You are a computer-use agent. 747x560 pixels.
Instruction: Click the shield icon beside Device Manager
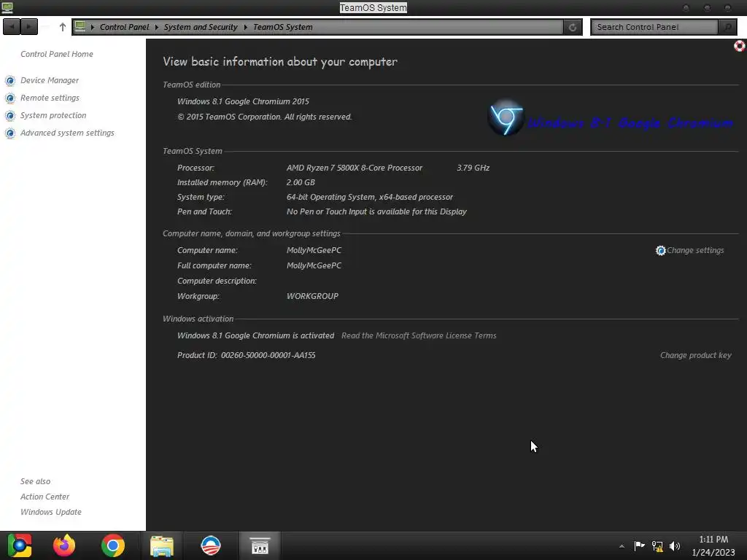(x=10, y=80)
